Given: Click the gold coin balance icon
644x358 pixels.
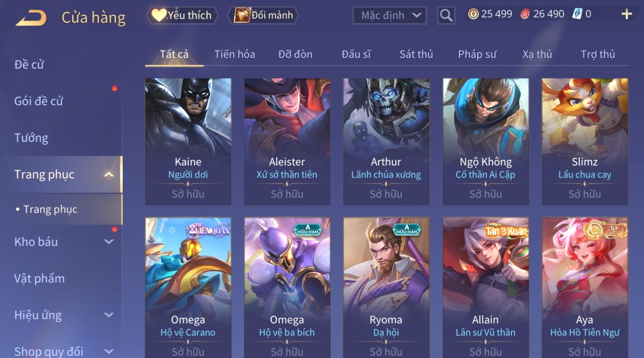Looking at the screenshot, I should pos(473,14).
